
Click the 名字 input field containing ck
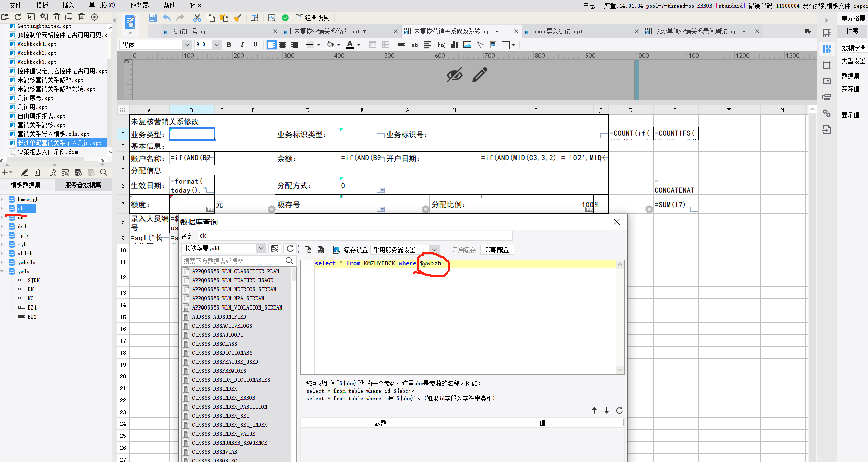[355, 236]
